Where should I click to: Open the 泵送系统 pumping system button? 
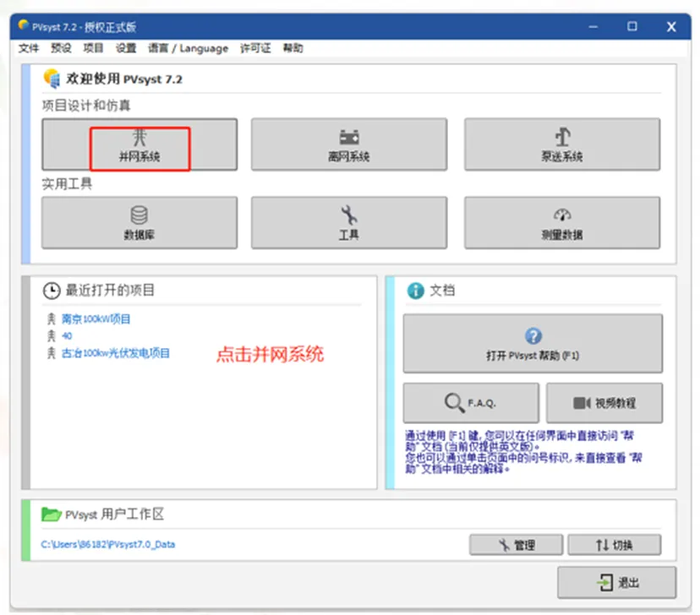[x=562, y=144]
